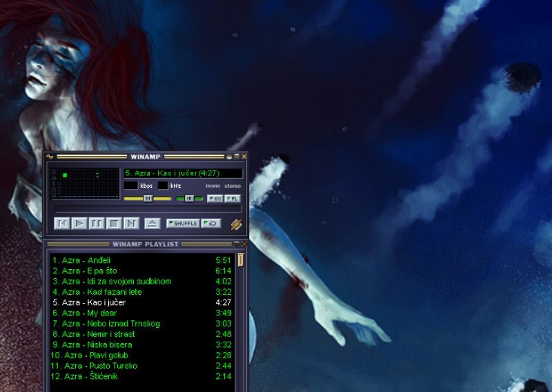Screen dimensions: 552x392
Task: Toggle the PL playlist window button
Action: [x=233, y=199]
